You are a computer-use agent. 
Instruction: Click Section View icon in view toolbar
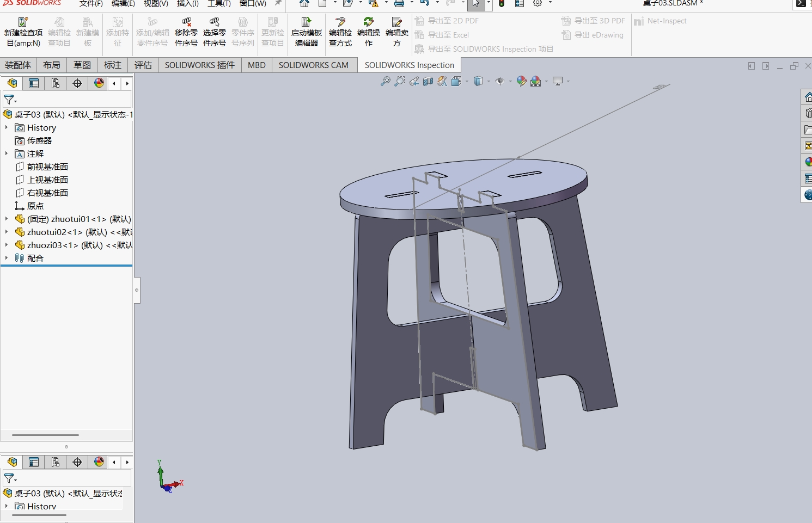pos(428,82)
